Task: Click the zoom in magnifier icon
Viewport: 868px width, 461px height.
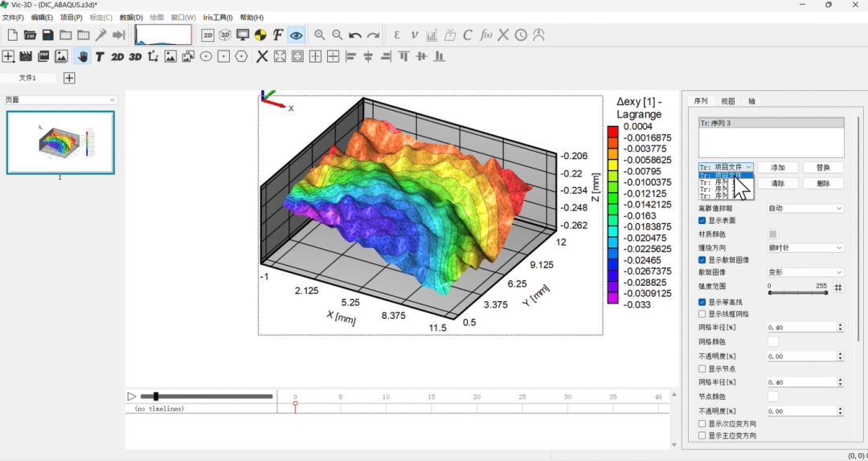Action: click(x=320, y=35)
